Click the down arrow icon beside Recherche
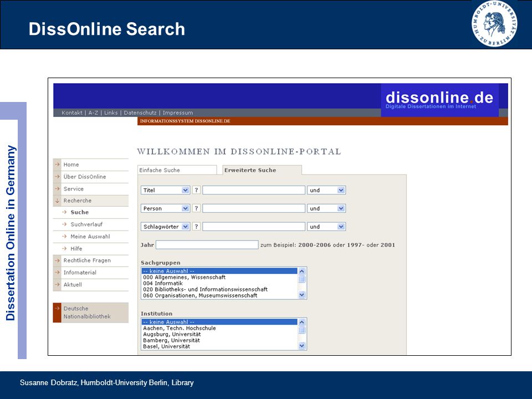This screenshot has width=532, height=399. (57, 201)
